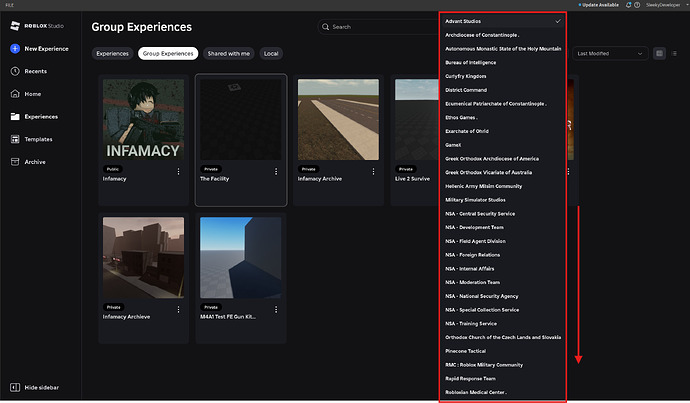Open the FILE menu

click(9, 5)
